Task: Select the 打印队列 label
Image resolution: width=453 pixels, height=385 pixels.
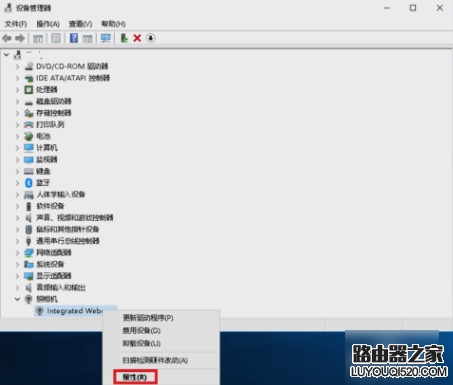Action: click(50, 125)
